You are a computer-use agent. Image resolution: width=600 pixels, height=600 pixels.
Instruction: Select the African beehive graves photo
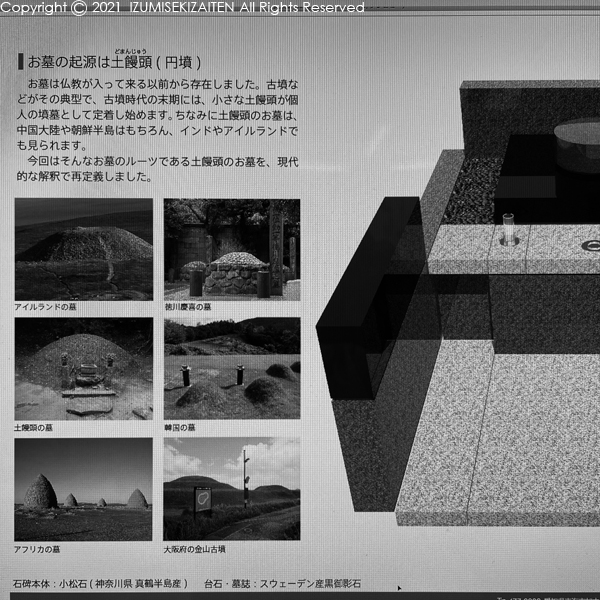[x=83, y=489]
